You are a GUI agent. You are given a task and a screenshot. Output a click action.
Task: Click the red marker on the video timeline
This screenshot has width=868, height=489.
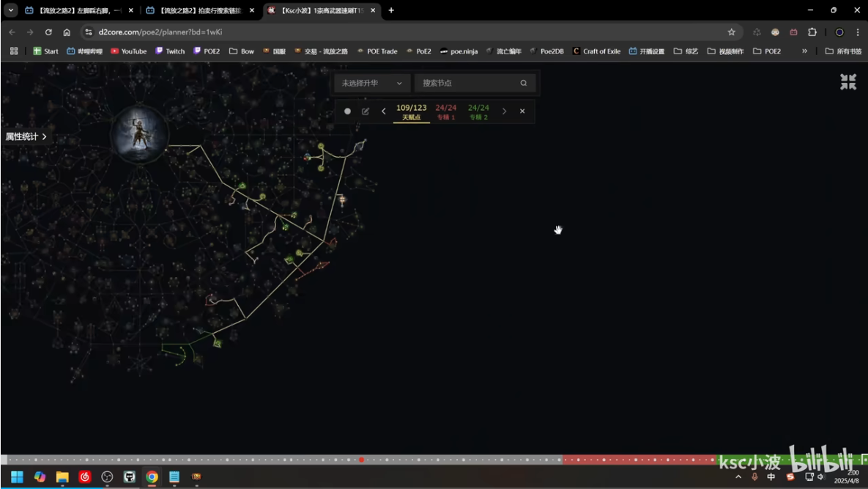point(362,460)
